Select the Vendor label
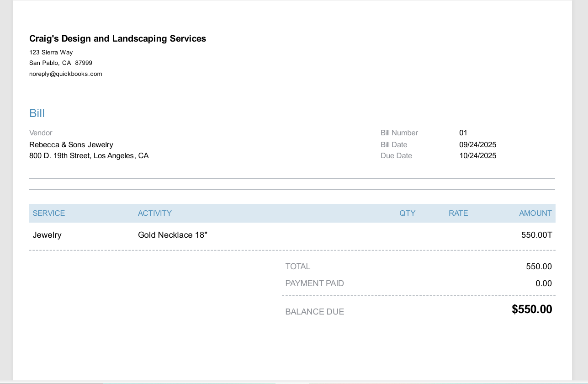The height and width of the screenshot is (384, 588). 41,133
